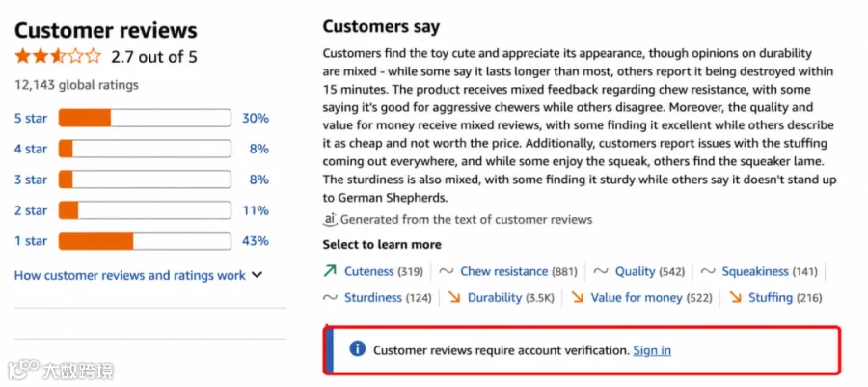
Task: Click the orange down arrow beside Durability
Action: tap(454, 298)
